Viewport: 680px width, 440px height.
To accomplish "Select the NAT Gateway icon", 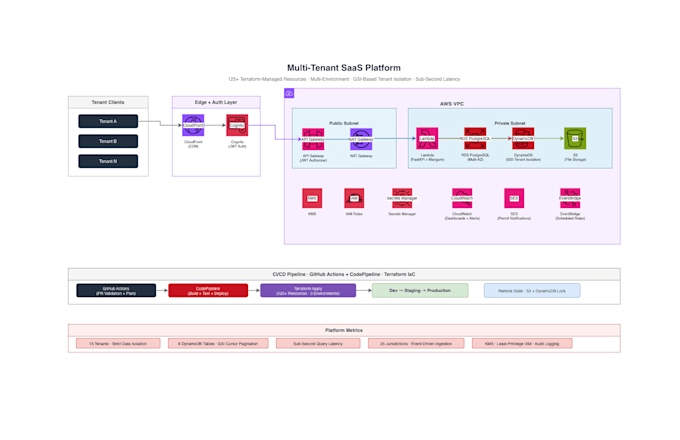I will point(361,139).
